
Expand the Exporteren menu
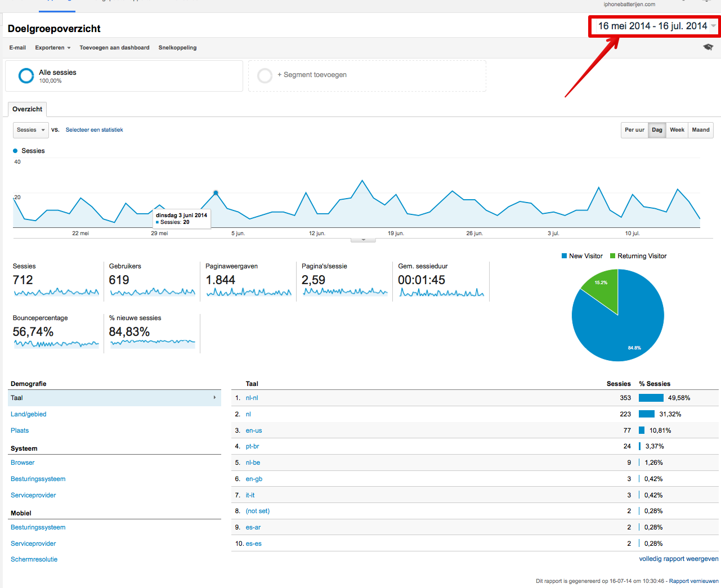click(x=53, y=48)
